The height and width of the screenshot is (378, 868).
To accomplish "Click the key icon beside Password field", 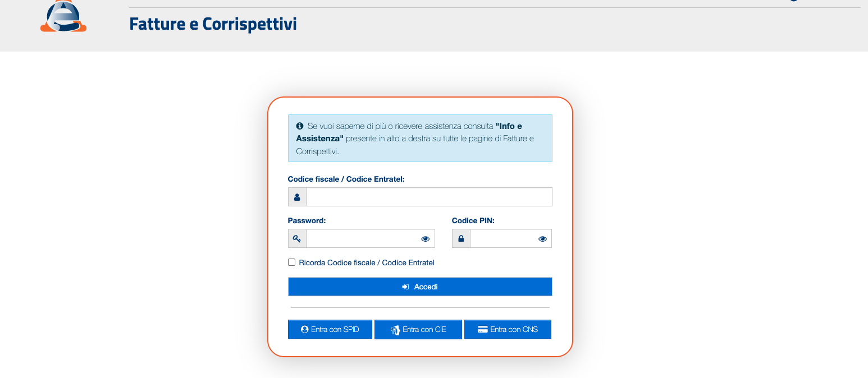I will (x=297, y=239).
